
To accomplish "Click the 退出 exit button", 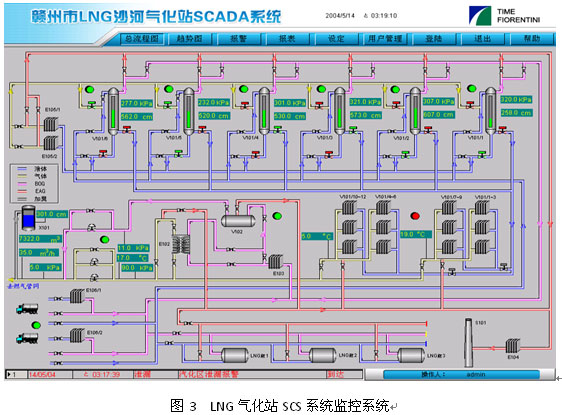I will click(x=482, y=39).
